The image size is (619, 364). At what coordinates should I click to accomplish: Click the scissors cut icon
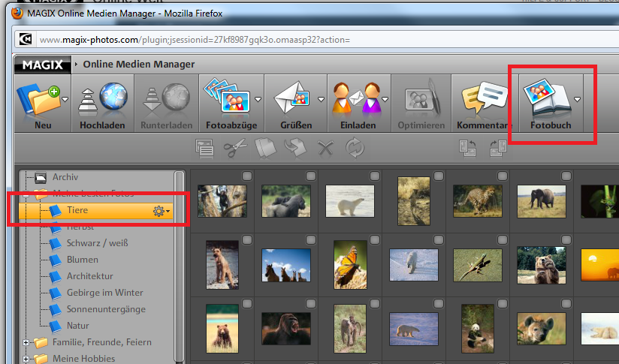[235, 149]
